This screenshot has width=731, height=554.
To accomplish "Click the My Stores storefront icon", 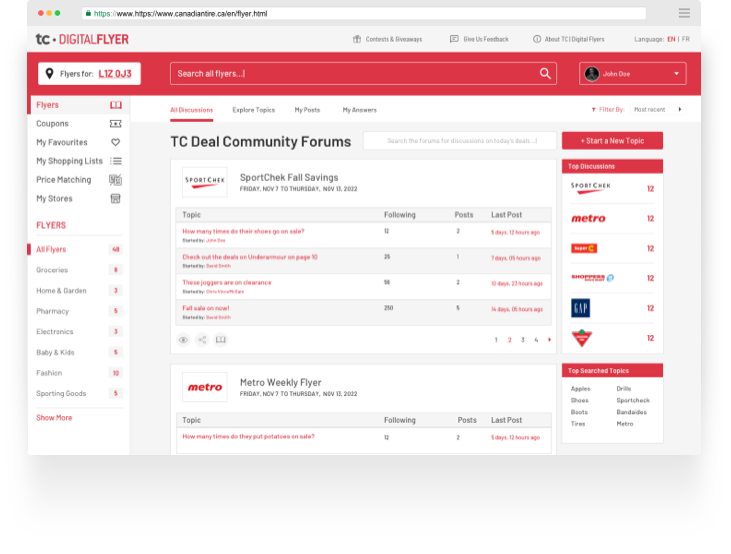I will click(x=115, y=199).
